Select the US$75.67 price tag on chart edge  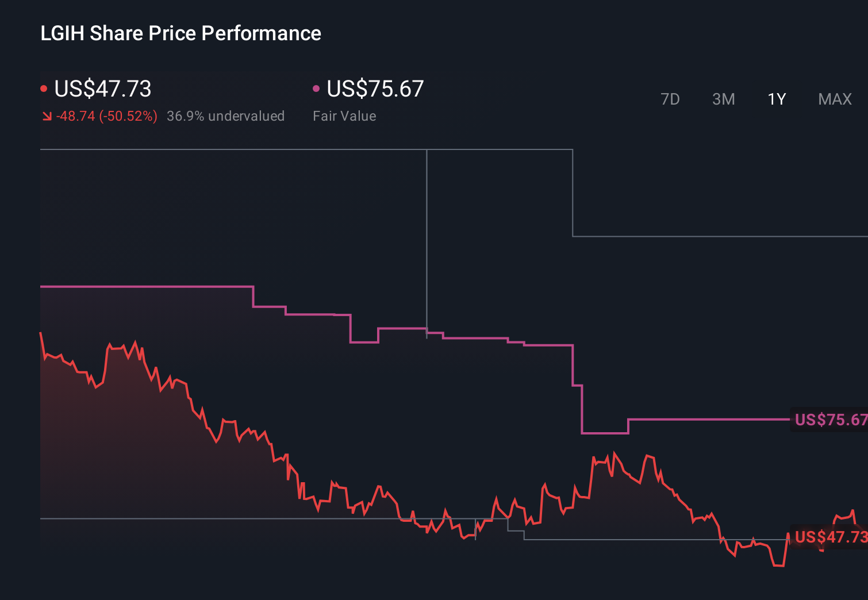[830, 420]
